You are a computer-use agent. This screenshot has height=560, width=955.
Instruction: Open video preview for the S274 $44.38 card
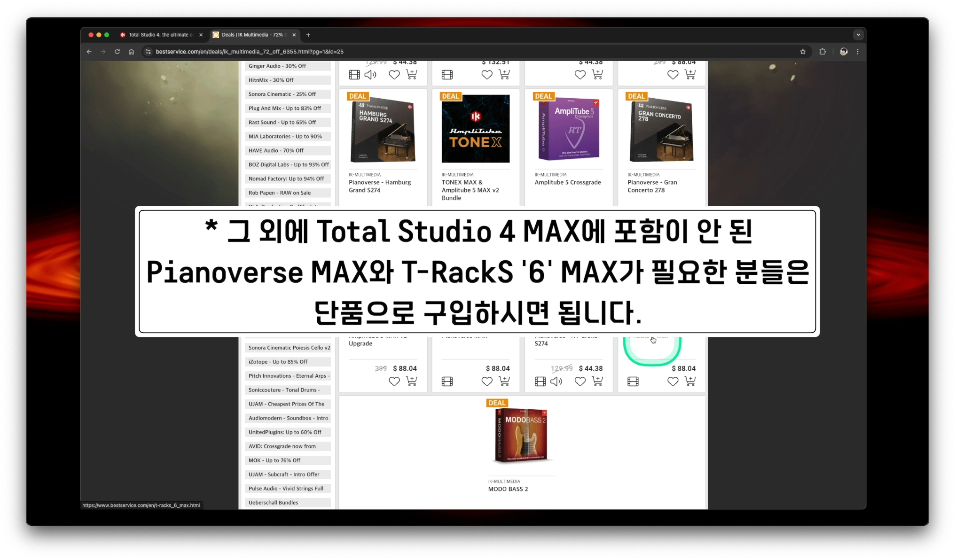[x=540, y=381]
